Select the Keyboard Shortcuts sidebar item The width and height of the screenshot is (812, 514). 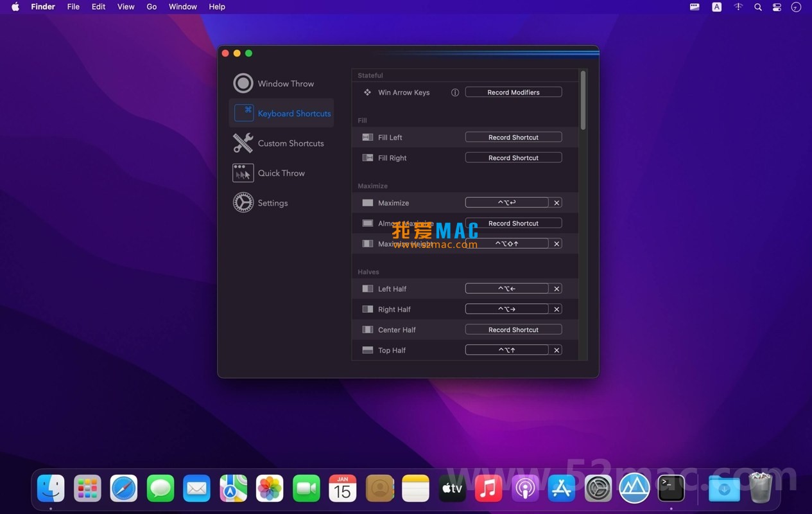click(x=281, y=113)
